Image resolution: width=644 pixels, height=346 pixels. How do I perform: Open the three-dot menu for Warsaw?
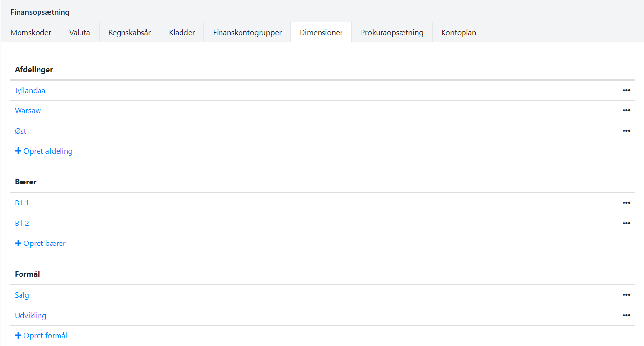(626, 111)
